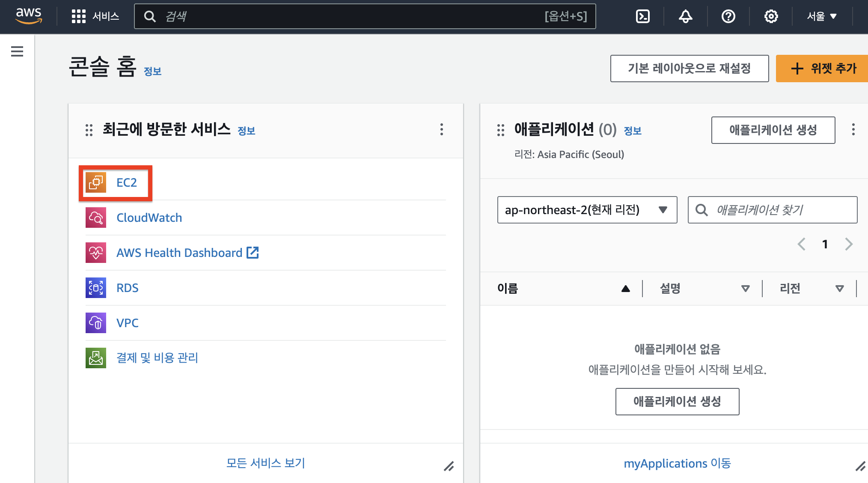Open settings gear icon
This screenshot has width=868, height=483.
coord(771,16)
